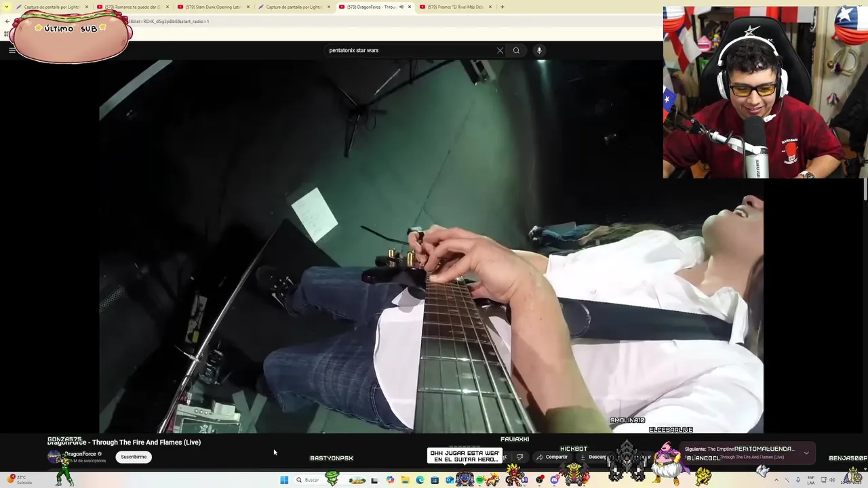Open Copilot from the taskbar

[x=390, y=480]
